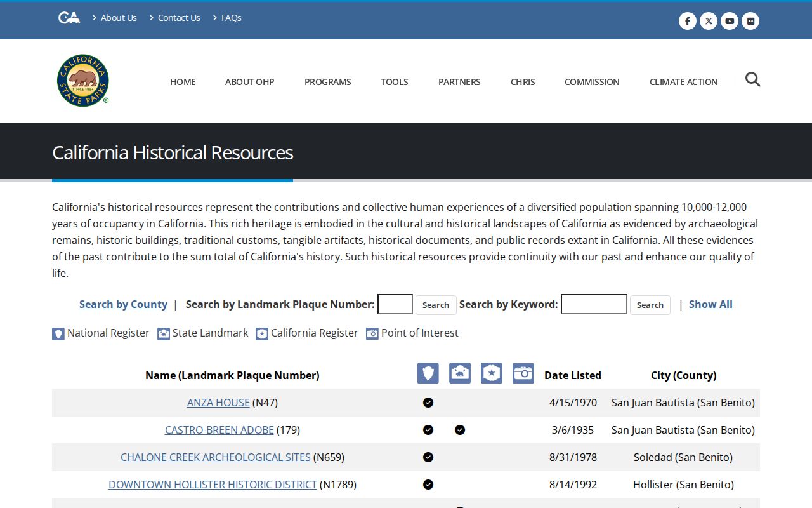Click the Search by County link
Viewport: 812px width, 508px height.
tap(123, 304)
